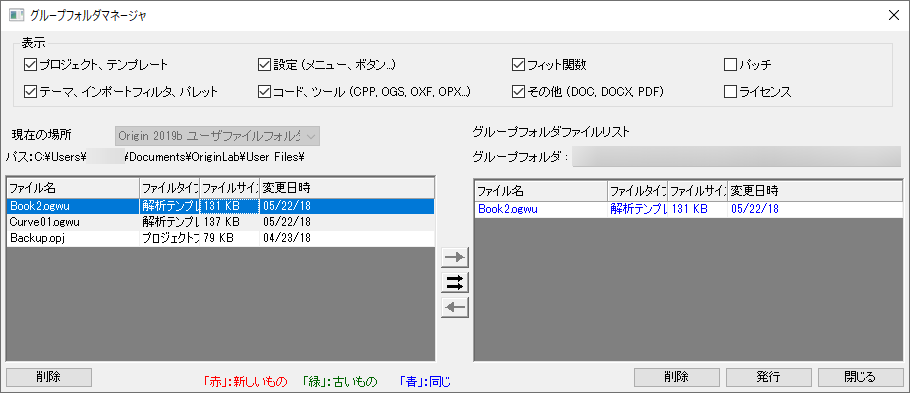Click the 発行 button
Screen dimensions: 910x393
(x=768, y=377)
